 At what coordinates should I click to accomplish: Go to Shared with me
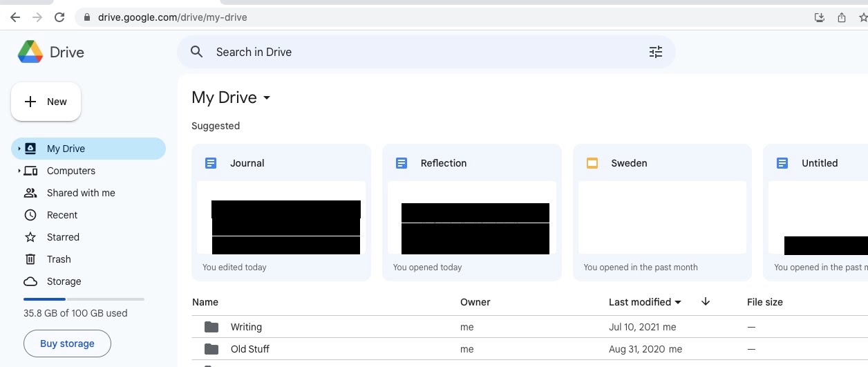(x=80, y=193)
